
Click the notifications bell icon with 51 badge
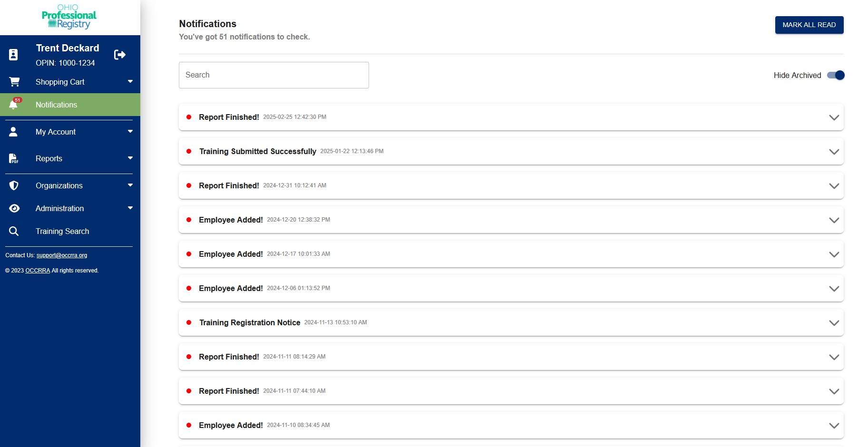tap(14, 104)
